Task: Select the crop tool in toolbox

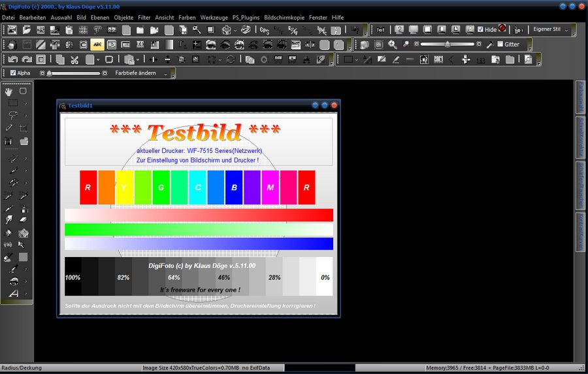Action: click(24, 128)
